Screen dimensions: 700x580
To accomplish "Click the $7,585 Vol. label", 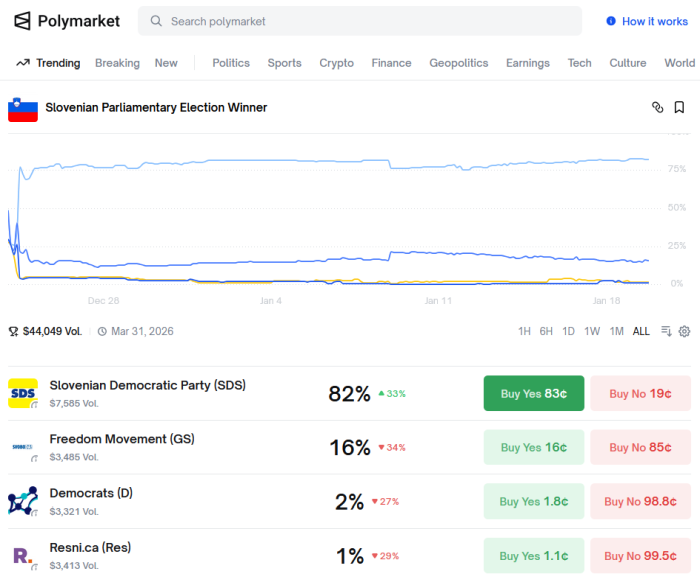I will pyautogui.click(x=74, y=403).
